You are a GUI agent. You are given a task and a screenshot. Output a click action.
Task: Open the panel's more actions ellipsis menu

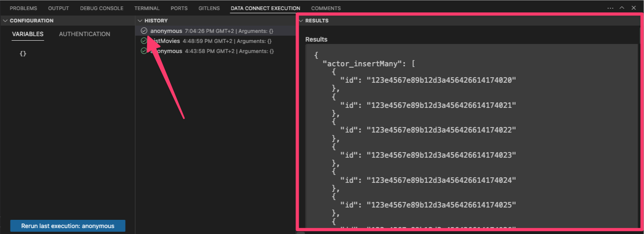tap(610, 8)
